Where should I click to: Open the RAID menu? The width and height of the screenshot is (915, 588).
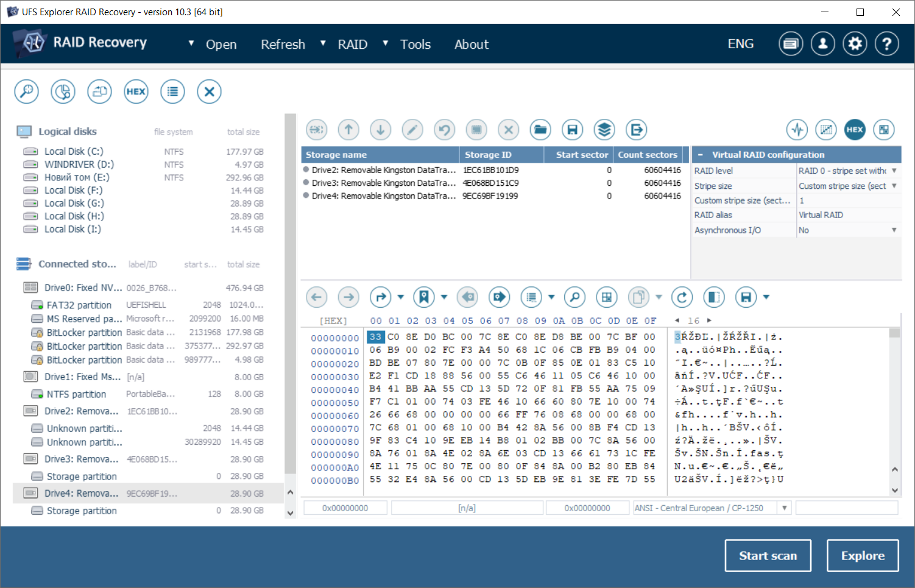(x=353, y=44)
